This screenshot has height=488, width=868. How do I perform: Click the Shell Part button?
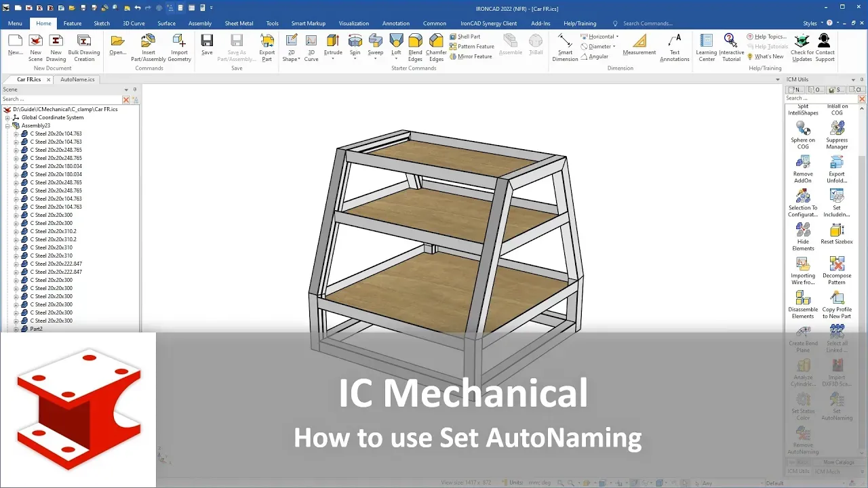click(x=465, y=37)
